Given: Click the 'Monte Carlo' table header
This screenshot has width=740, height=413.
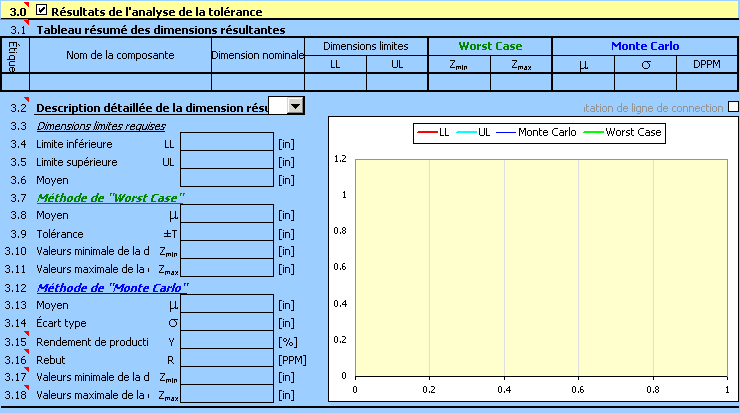Looking at the screenshot, I should [x=645, y=46].
